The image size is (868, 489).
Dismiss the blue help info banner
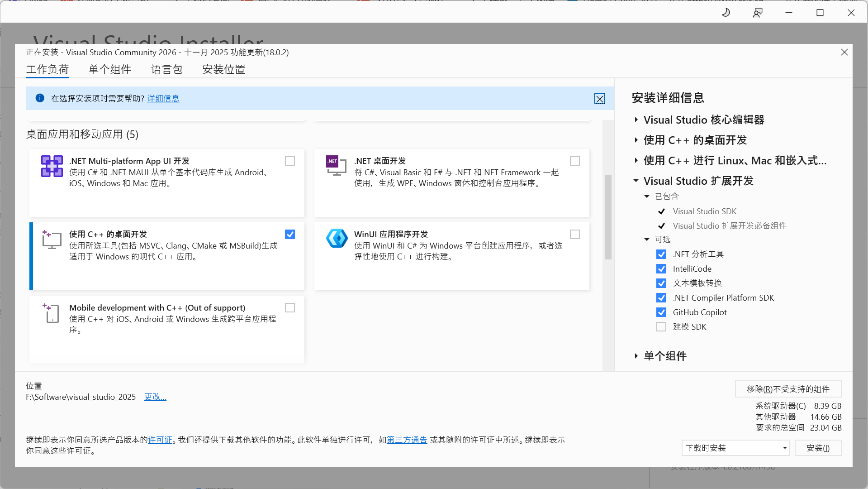click(x=600, y=98)
